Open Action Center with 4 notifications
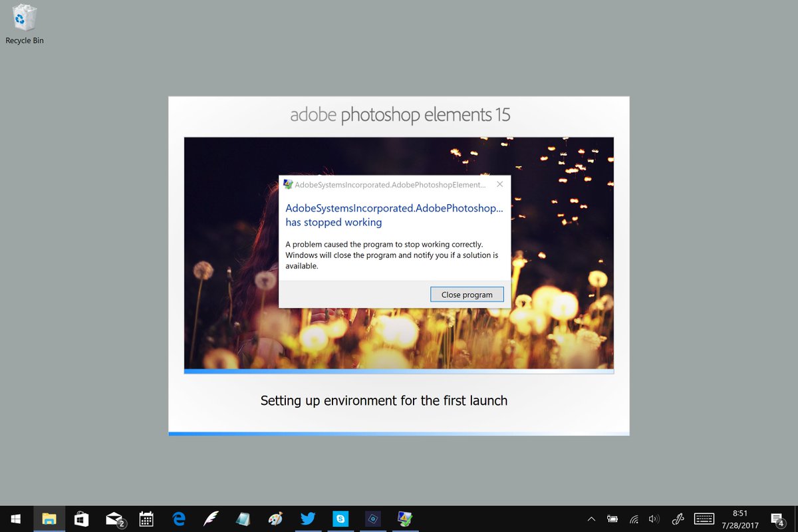This screenshot has width=798, height=532. (779, 519)
